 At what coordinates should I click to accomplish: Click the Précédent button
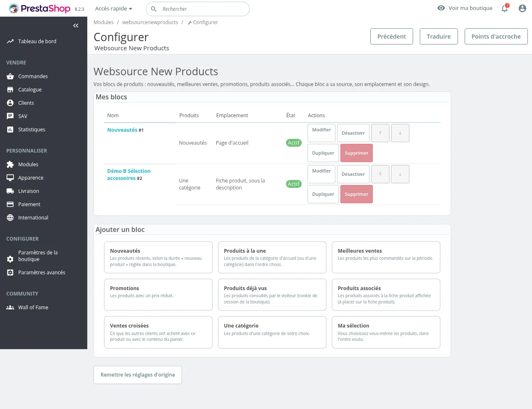(x=392, y=37)
